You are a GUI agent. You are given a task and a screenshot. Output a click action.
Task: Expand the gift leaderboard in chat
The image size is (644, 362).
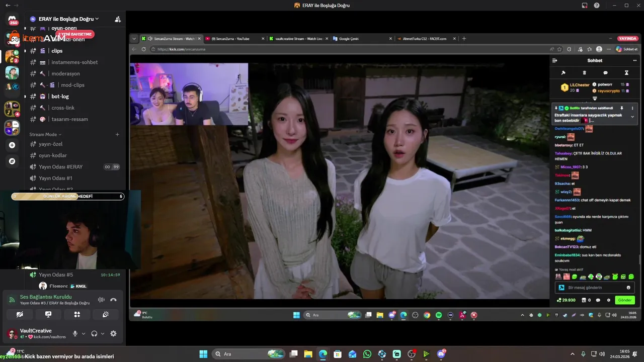(x=595, y=98)
